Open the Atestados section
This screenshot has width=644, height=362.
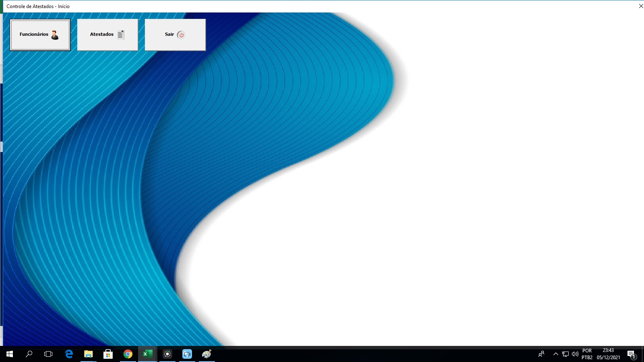tap(107, 35)
